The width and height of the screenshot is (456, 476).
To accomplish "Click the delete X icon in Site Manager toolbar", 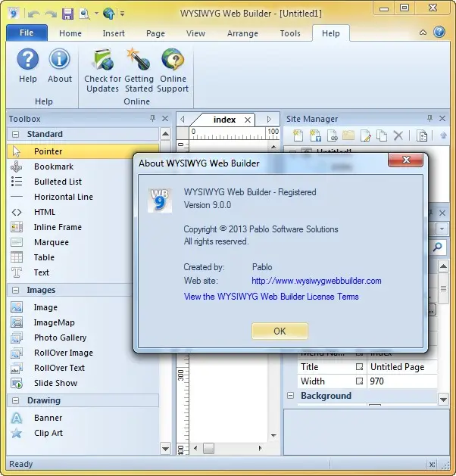I will 398,135.
